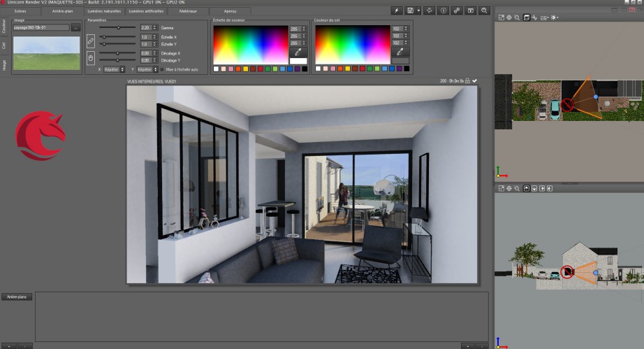Image resolution: width=644 pixels, height=349 pixels.
Task: Open the X Répéter dropdown
Action: pyautogui.click(x=115, y=69)
